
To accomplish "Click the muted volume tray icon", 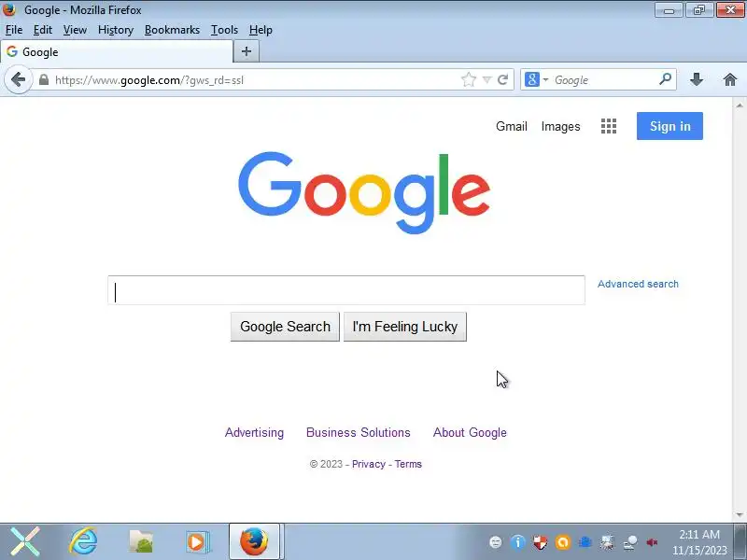I will (x=652, y=542).
